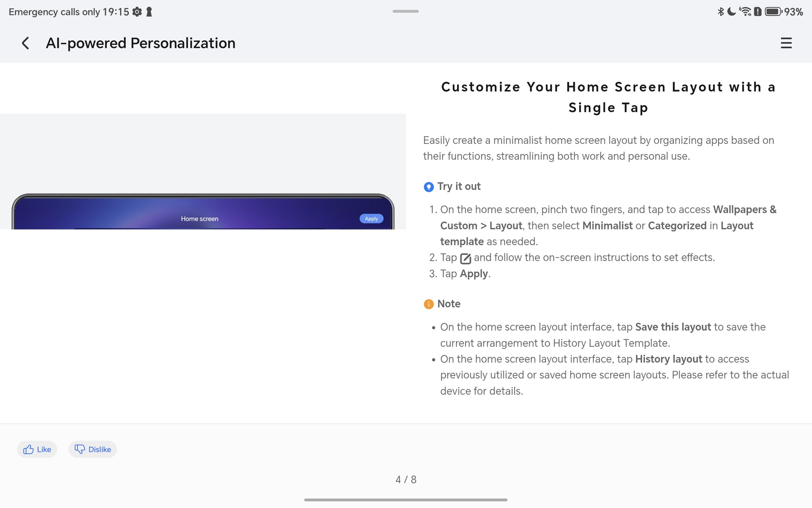Tap the Home screen label in preview

pos(199,219)
